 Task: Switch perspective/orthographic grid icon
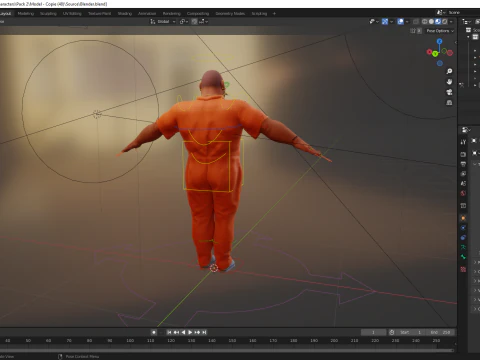tap(449, 102)
